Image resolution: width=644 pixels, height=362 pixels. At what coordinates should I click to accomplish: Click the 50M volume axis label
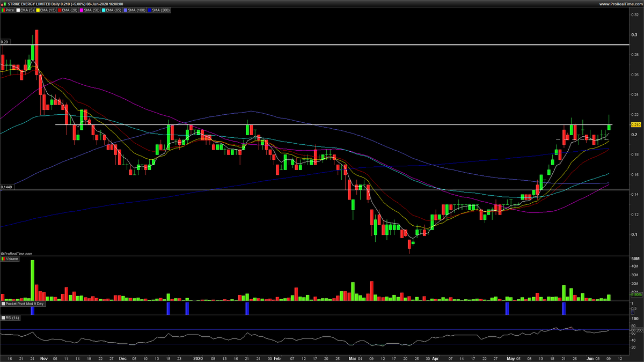click(x=634, y=258)
